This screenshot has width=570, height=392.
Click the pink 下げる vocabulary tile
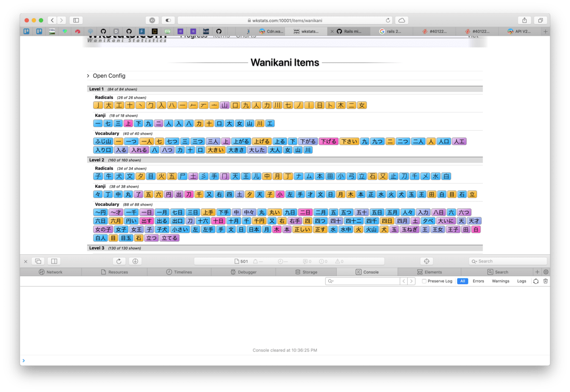328,141
